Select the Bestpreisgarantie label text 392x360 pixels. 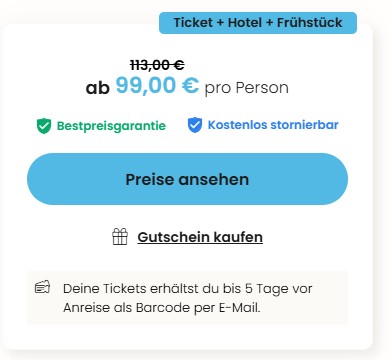(x=111, y=126)
